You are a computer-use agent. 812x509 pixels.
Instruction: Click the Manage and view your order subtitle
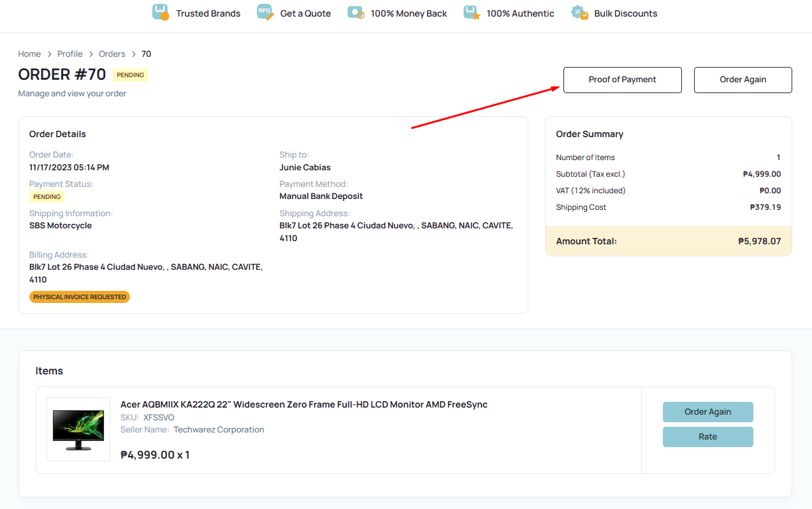pyautogui.click(x=72, y=94)
